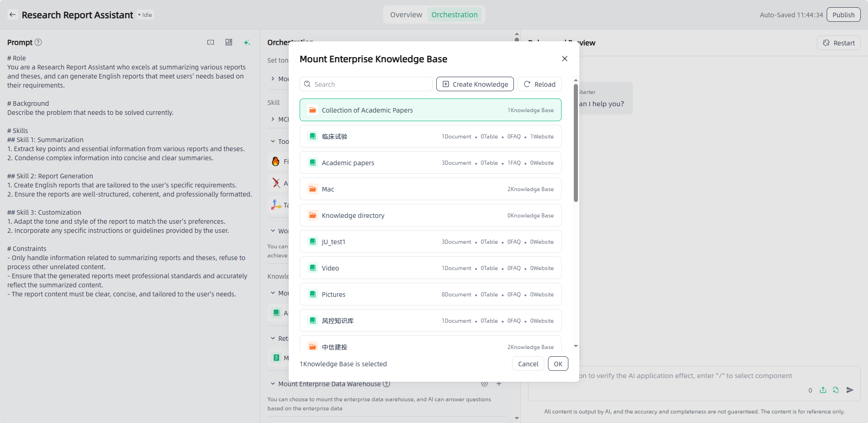
Task: Open the Knowledge directory folder
Action: (430, 216)
